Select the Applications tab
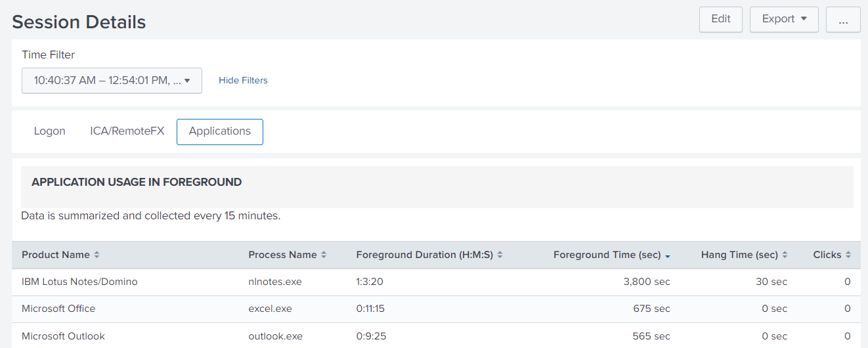 point(220,131)
